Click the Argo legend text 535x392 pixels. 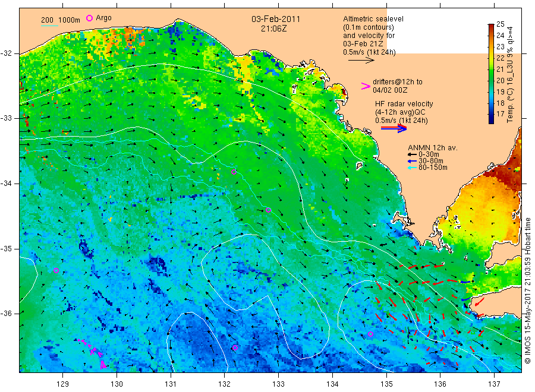pos(103,18)
